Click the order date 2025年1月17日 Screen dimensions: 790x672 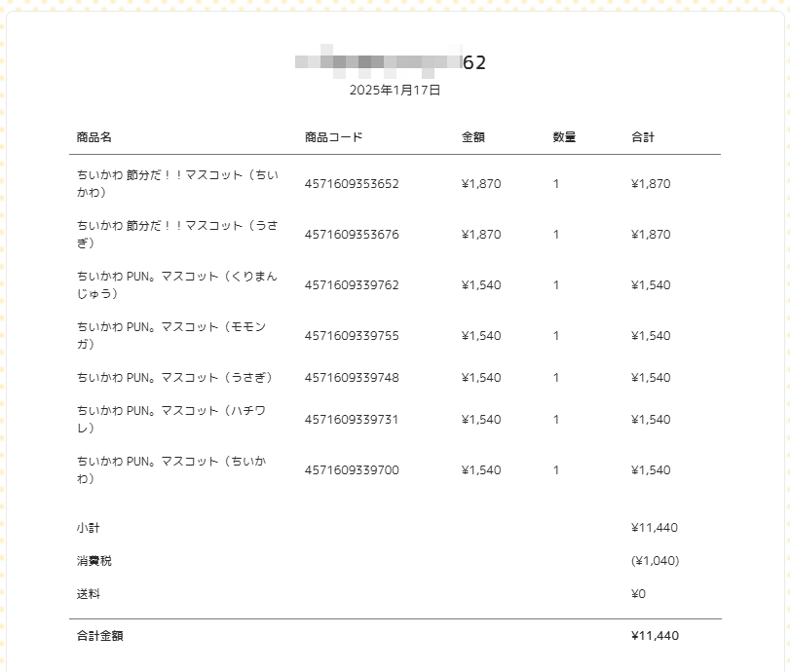click(395, 91)
